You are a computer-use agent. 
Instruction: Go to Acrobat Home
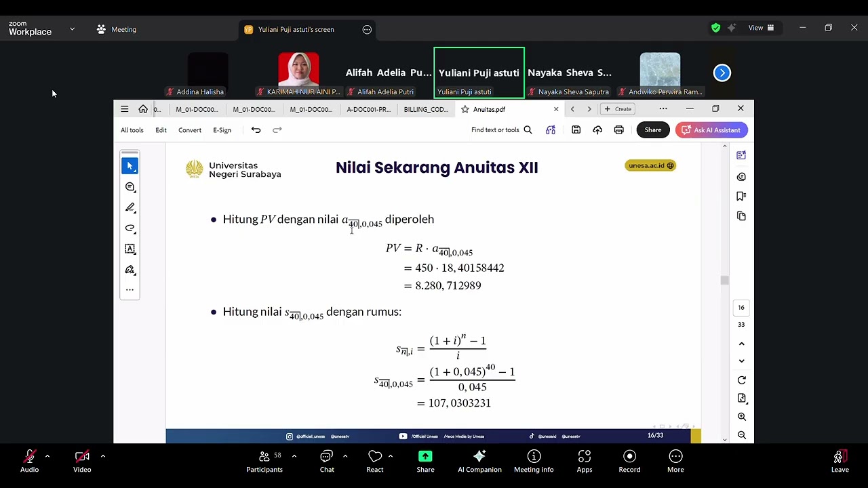tap(143, 109)
